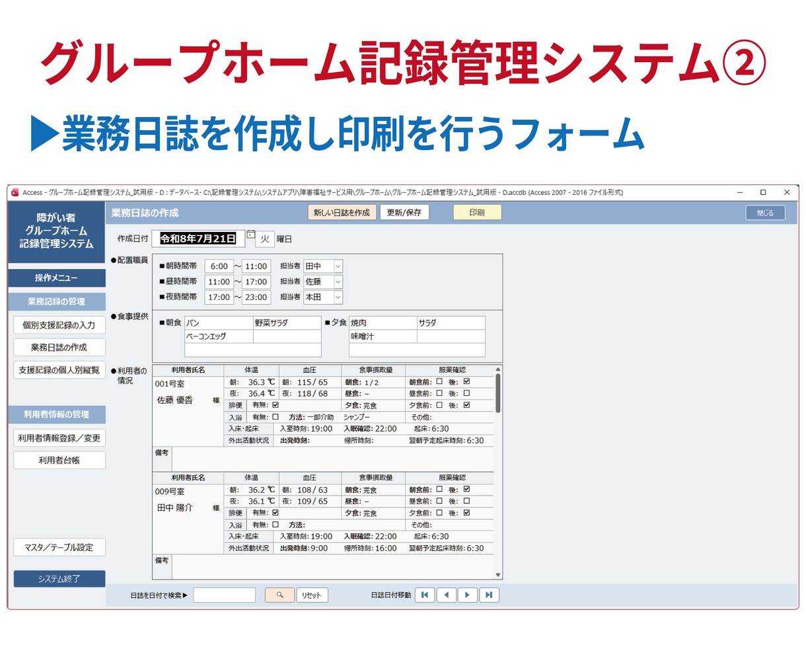Toggle 朝食前 checkbox for 佐藤 優香
The height and width of the screenshot is (672, 806).
tap(439, 382)
